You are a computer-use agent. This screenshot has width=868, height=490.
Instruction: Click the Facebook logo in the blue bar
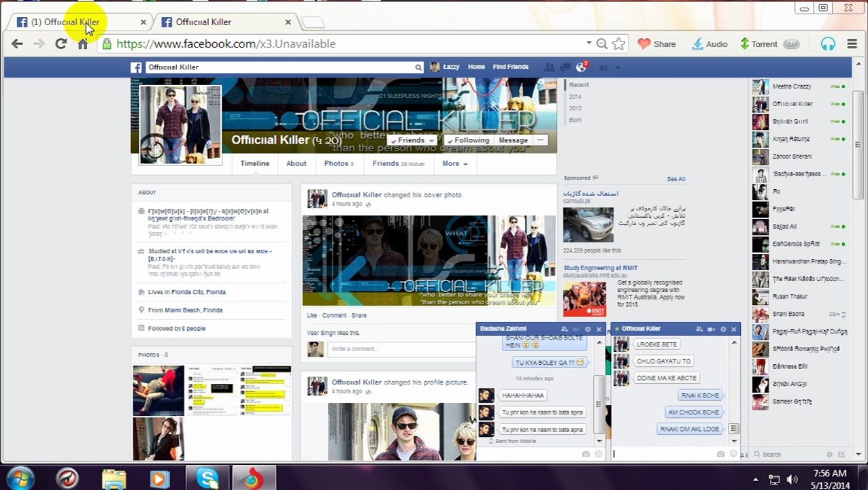click(136, 67)
